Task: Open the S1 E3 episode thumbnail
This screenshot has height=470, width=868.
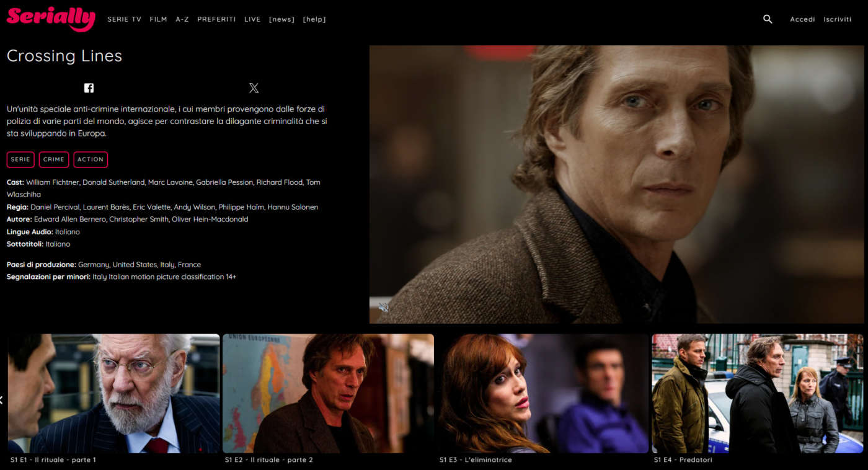Action: pyautogui.click(x=543, y=393)
